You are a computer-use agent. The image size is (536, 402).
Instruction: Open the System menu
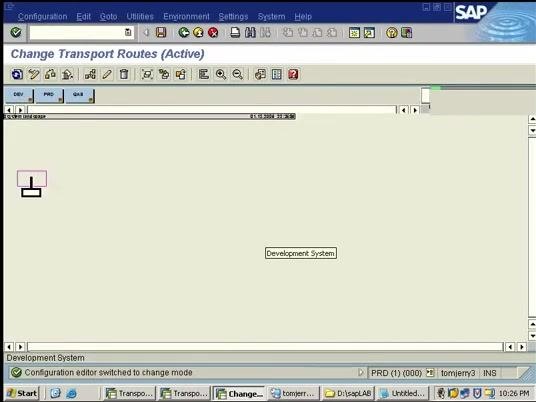(271, 16)
